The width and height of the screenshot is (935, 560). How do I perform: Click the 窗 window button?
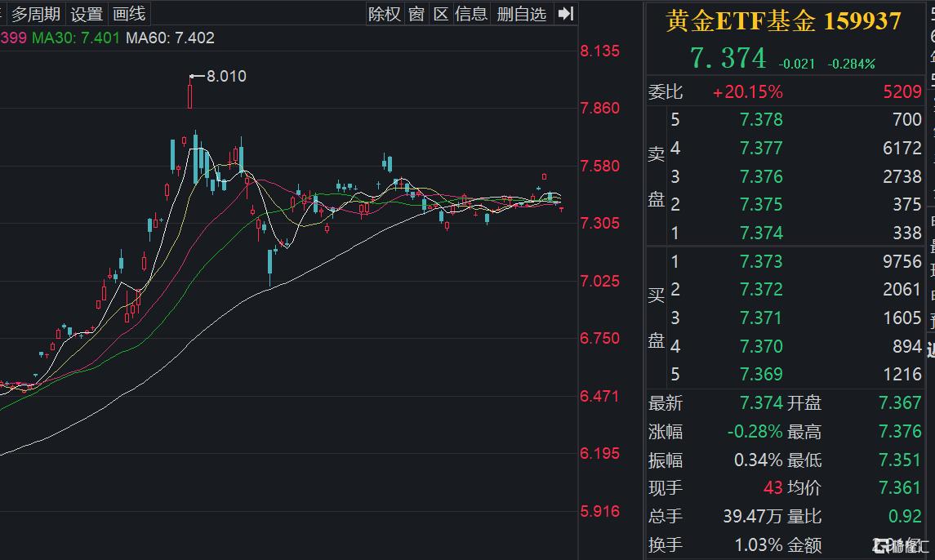[416, 14]
